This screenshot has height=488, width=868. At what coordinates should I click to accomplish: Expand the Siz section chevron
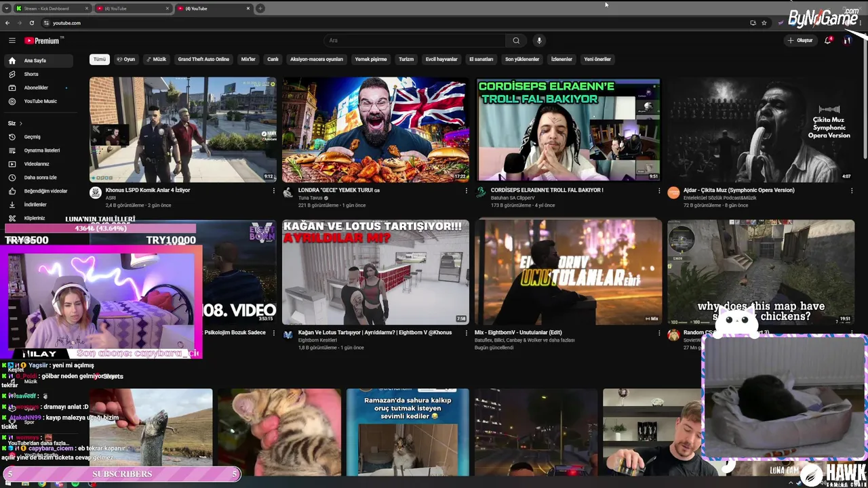point(20,123)
